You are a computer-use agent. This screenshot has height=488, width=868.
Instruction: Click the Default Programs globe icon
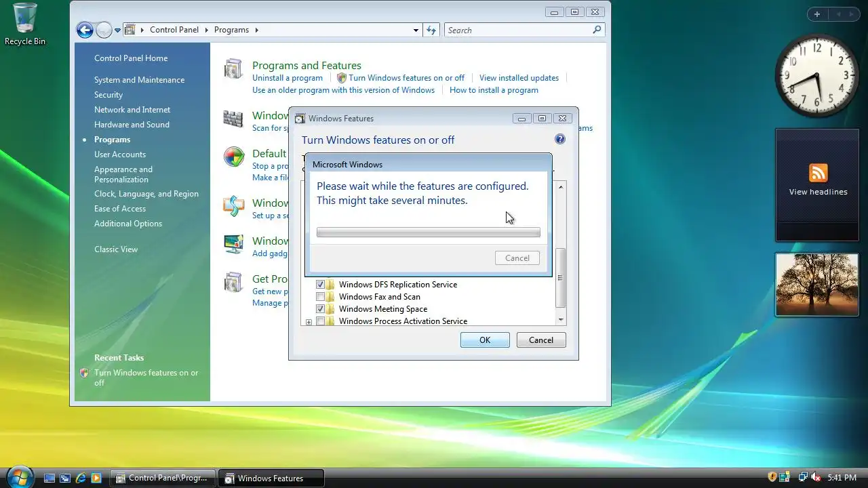233,157
